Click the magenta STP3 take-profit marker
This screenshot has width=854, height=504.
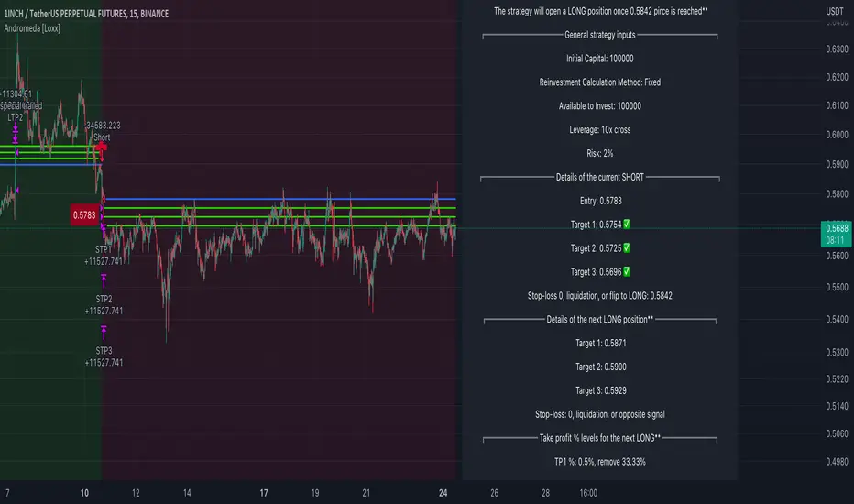[104, 331]
